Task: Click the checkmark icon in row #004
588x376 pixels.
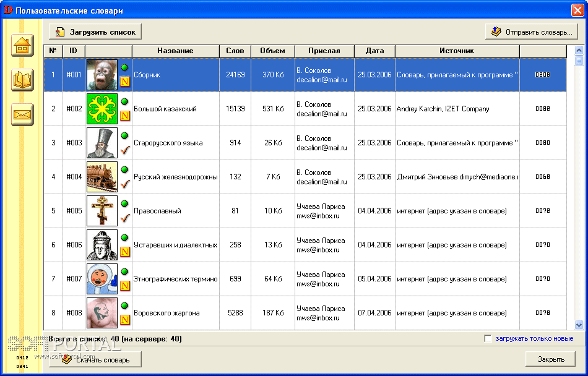Action: pyautogui.click(x=125, y=184)
